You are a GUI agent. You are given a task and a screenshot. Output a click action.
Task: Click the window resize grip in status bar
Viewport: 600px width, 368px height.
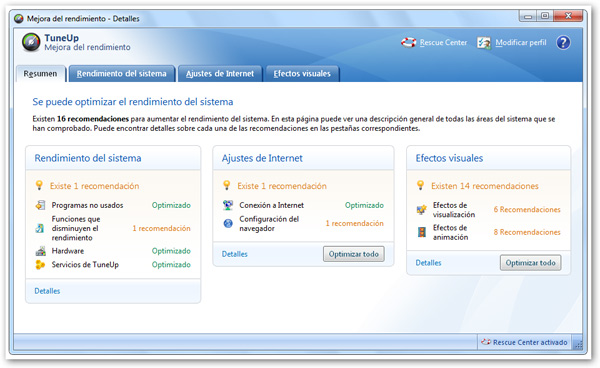click(x=578, y=345)
